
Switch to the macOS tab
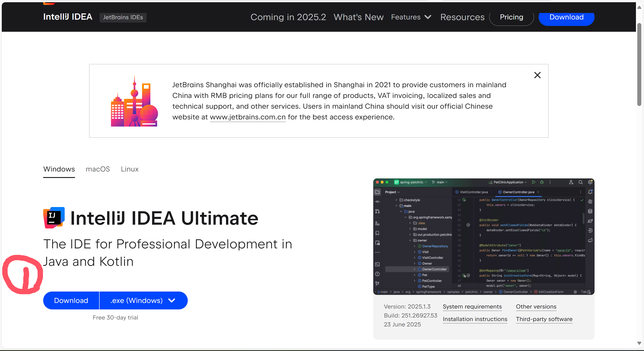tap(98, 169)
